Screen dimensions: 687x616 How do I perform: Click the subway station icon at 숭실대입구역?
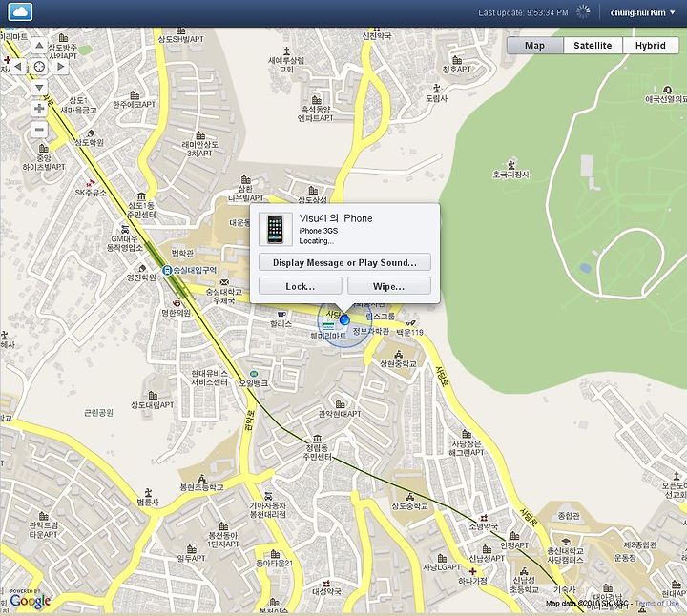pos(166,270)
